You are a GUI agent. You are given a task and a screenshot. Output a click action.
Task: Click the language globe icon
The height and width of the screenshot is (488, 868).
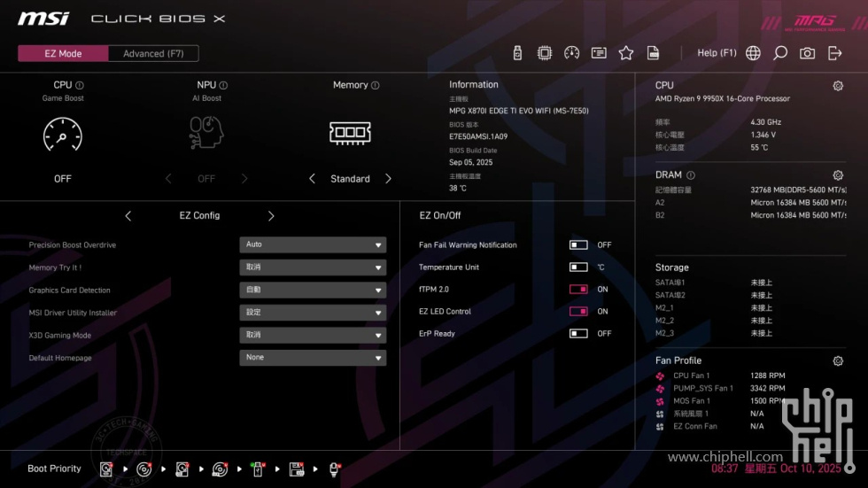(753, 53)
